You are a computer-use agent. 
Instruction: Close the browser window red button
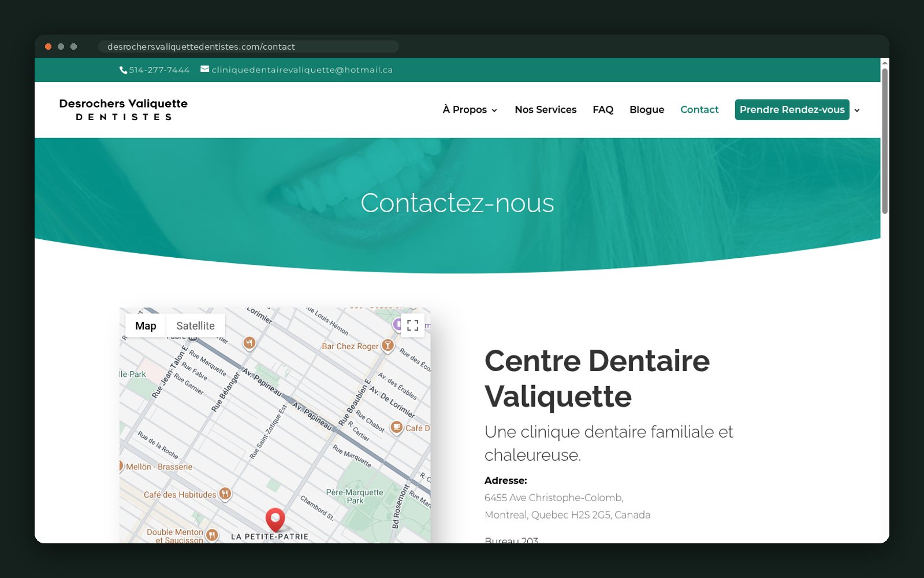[x=49, y=47]
